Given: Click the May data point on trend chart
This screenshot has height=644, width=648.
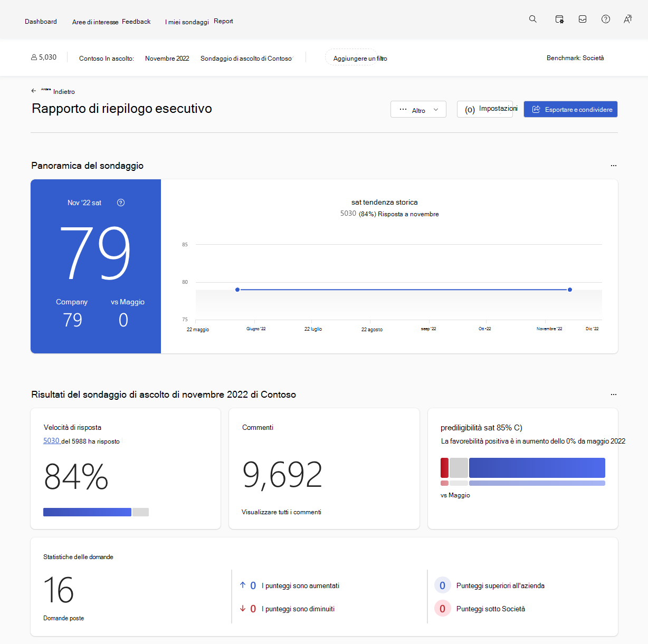Looking at the screenshot, I should pos(237,290).
